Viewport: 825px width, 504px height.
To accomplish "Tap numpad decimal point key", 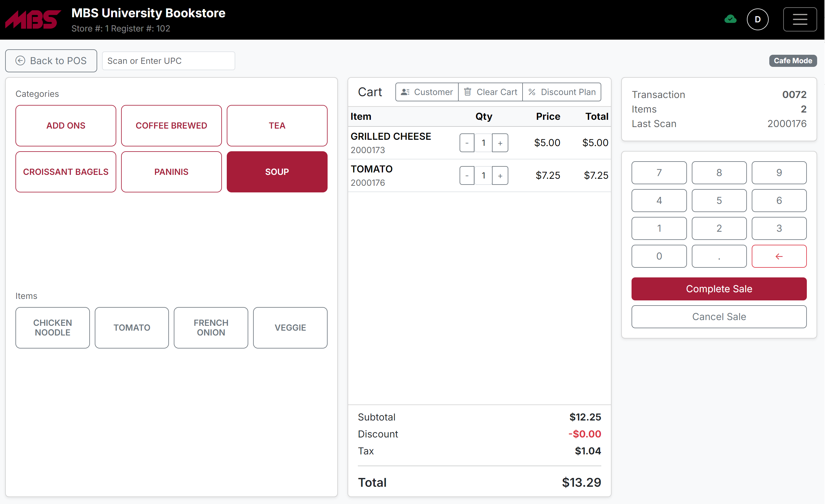I will click(x=719, y=256).
